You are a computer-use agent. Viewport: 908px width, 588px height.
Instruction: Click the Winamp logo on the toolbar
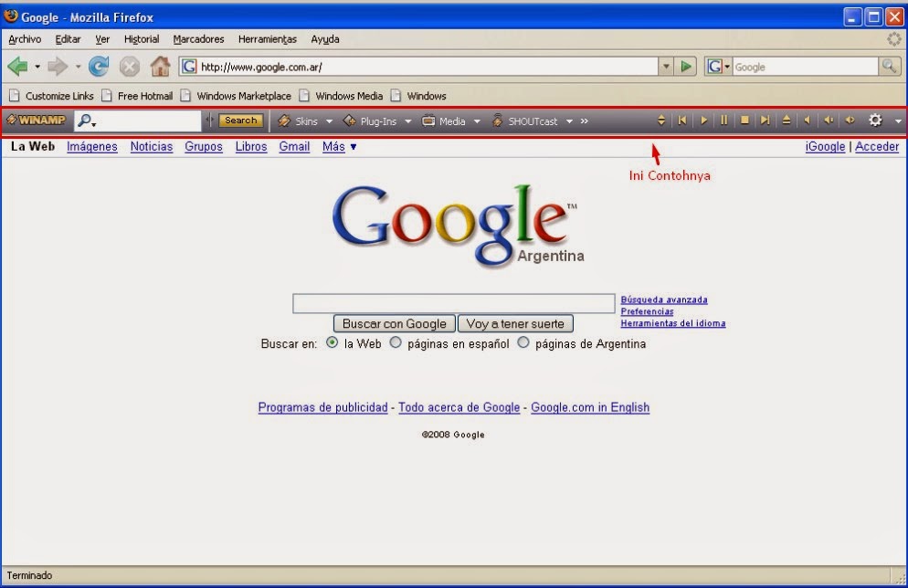click(37, 120)
